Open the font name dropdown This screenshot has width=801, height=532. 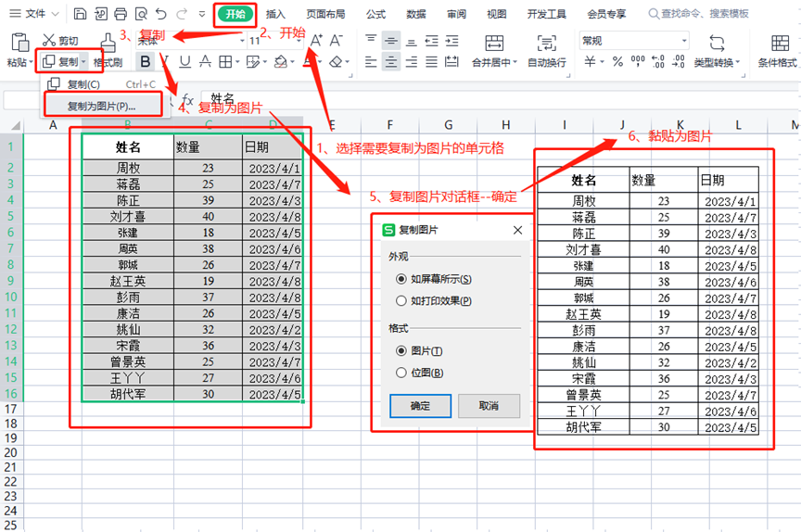tap(242, 41)
